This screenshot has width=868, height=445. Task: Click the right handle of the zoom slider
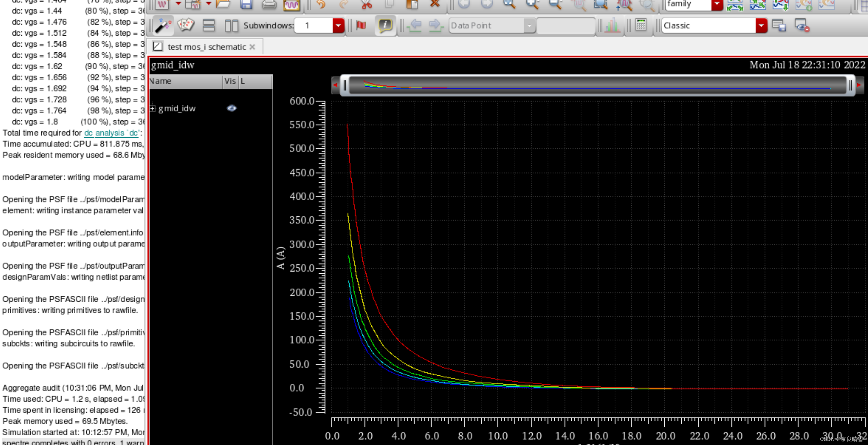coord(850,85)
